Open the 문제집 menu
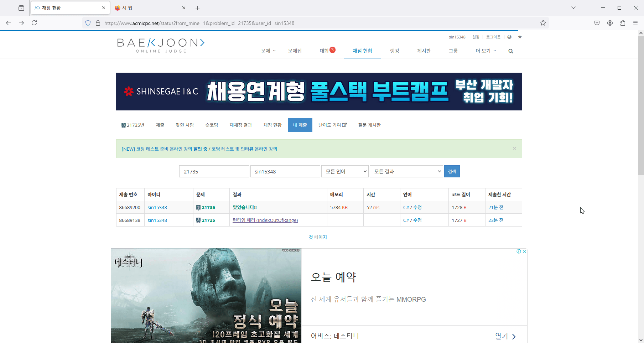Viewport: 644px width, 343px height. 295,51
